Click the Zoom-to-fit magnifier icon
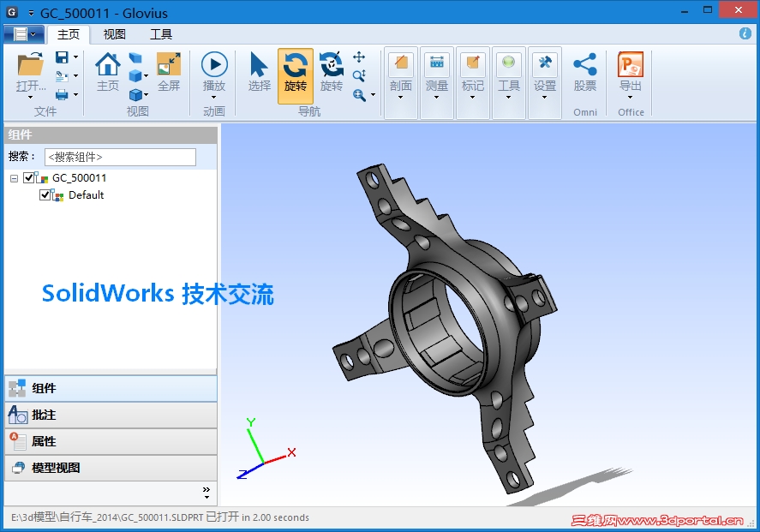This screenshot has height=532, width=760. [359, 94]
